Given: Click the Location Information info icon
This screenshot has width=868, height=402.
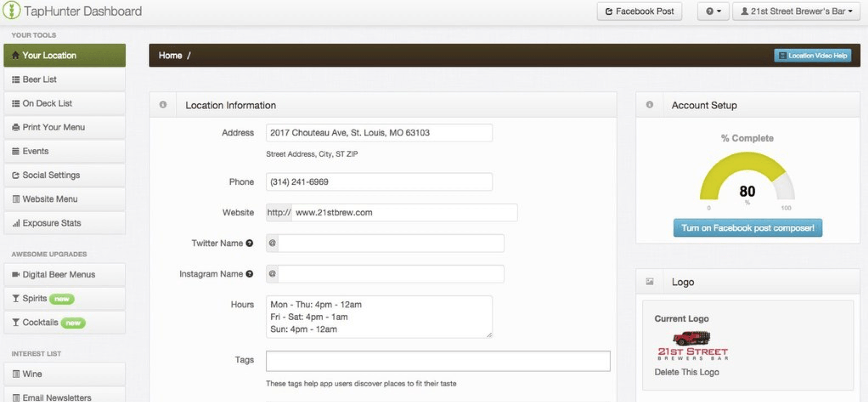Looking at the screenshot, I should 163,105.
